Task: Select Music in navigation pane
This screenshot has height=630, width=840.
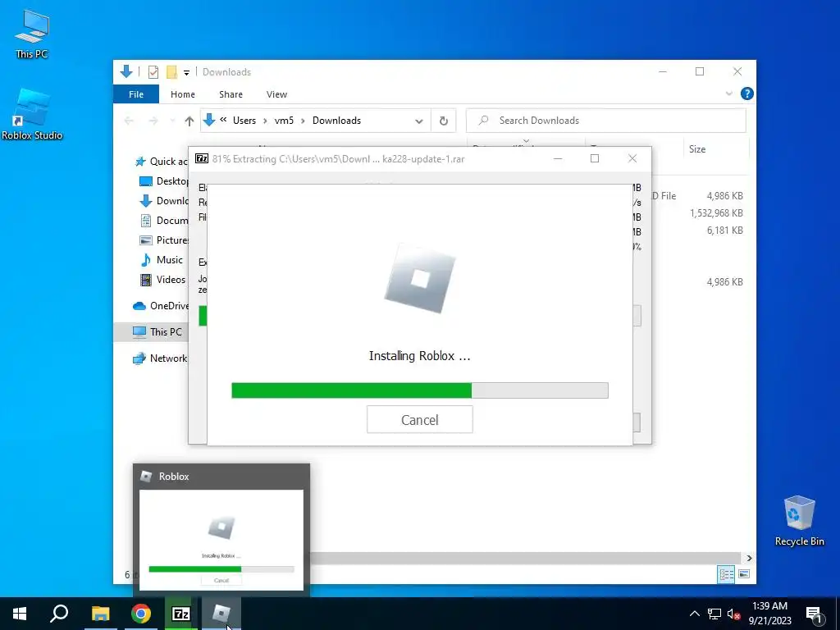Action: tap(162, 260)
